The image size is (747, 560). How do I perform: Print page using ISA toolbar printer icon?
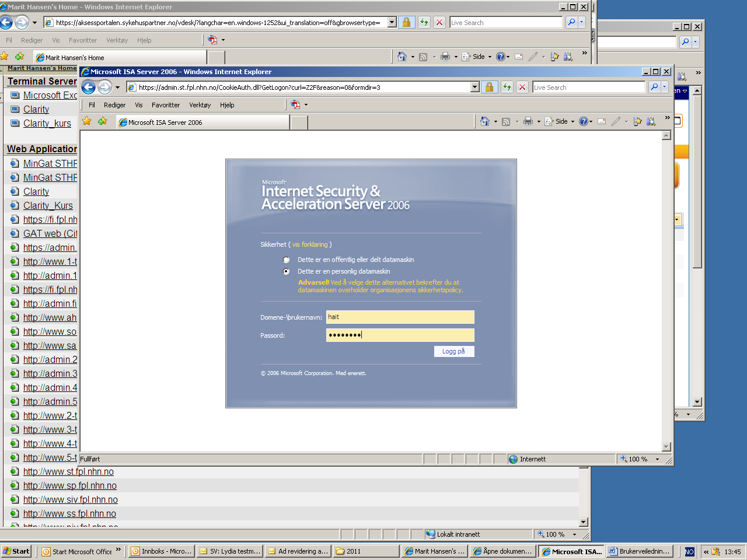pos(528,121)
